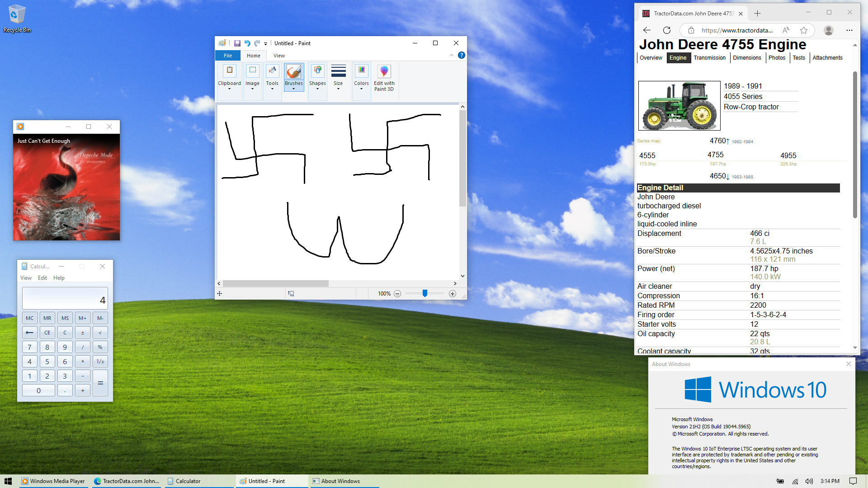868x488 pixels.
Task: Click the down arrow of Paint's vertical scrollbar
Action: pos(462,276)
